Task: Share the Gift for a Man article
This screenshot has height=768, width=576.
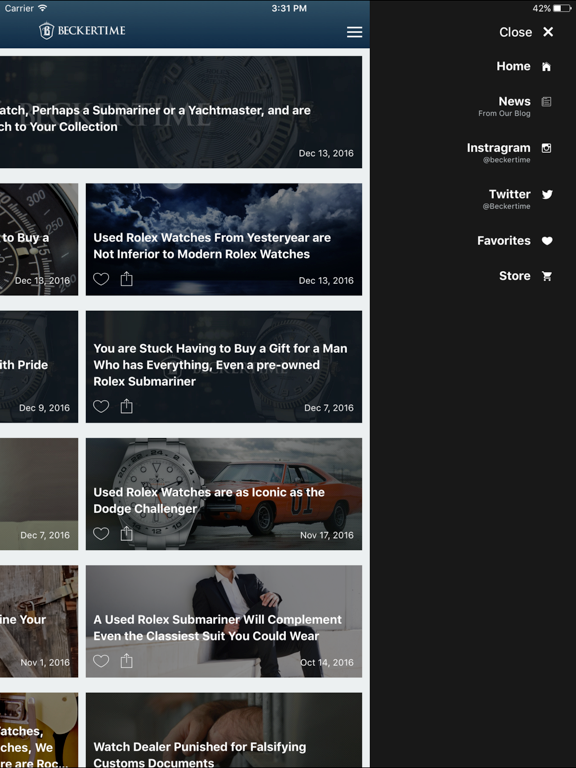Action: 126,406
